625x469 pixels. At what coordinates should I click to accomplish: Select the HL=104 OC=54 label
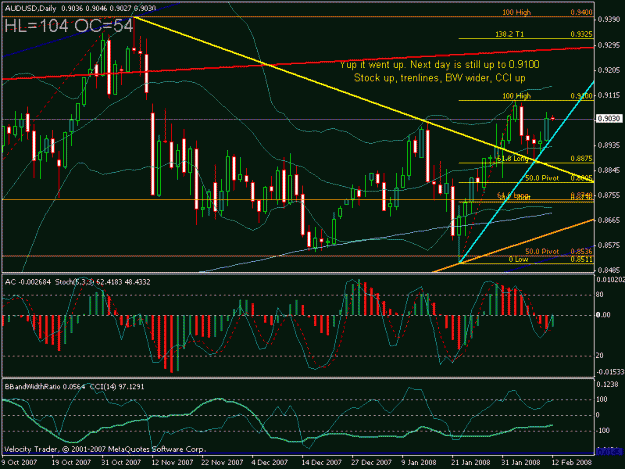(x=69, y=26)
